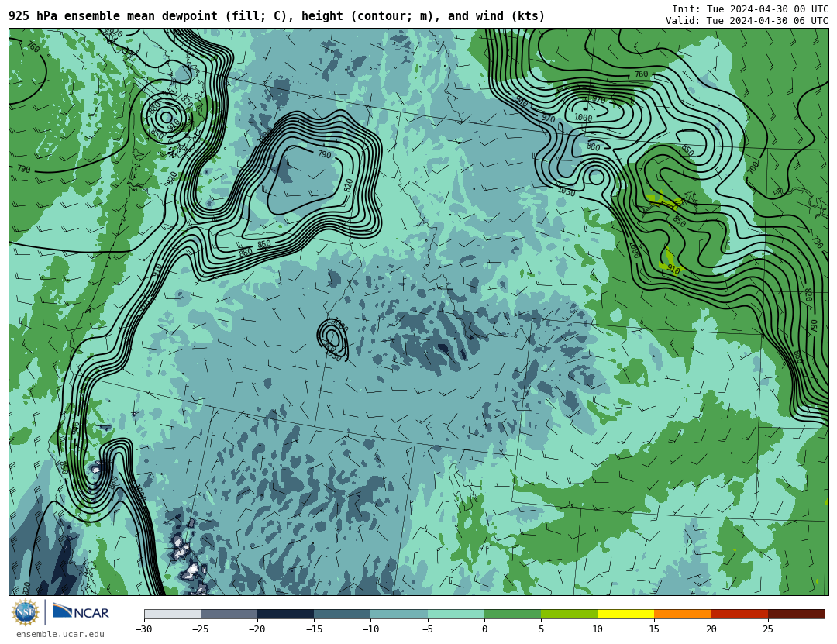Click the -10 colorbar tick label
The width and height of the screenshot is (837, 644).
pos(370,629)
